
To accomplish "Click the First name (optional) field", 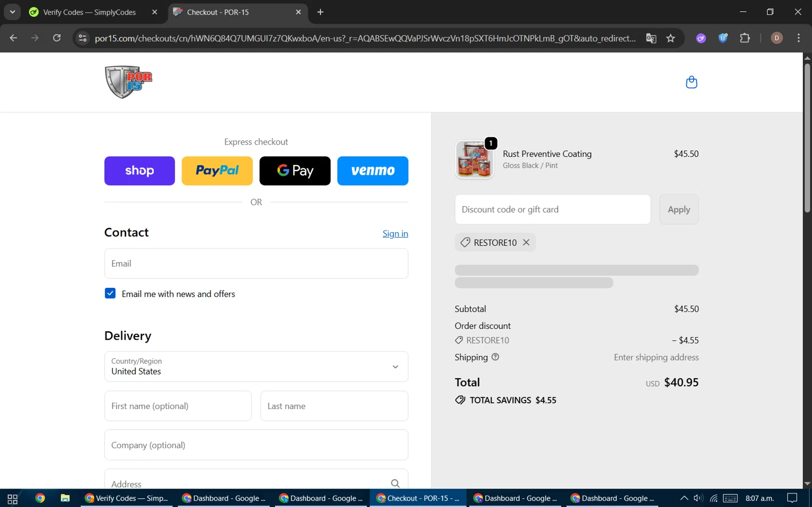I will tap(178, 406).
